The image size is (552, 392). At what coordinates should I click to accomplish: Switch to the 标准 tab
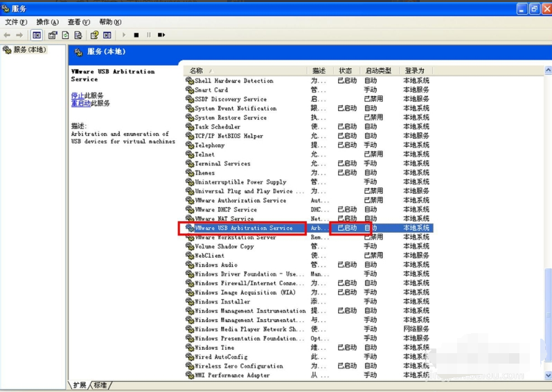(100, 385)
